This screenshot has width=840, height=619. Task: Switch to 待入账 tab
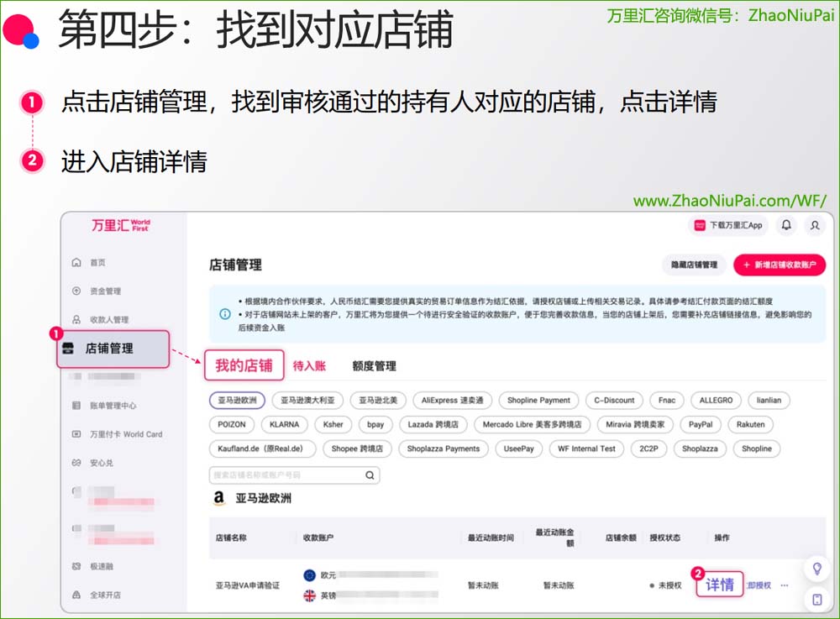pos(309,365)
